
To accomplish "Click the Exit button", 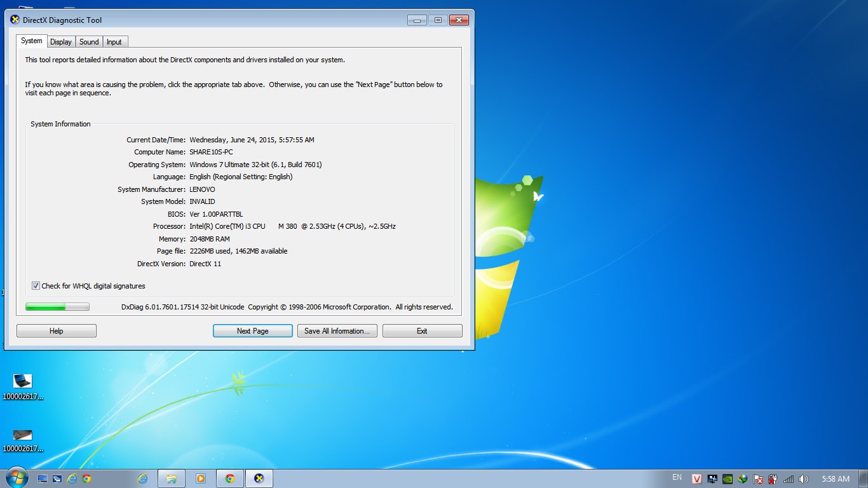I will [x=422, y=331].
